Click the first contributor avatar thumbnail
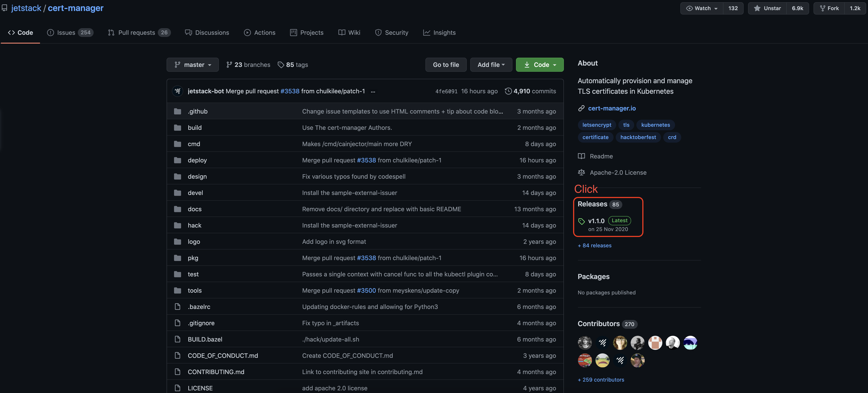Image resolution: width=868 pixels, height=393 pixels. pos(585,343)
